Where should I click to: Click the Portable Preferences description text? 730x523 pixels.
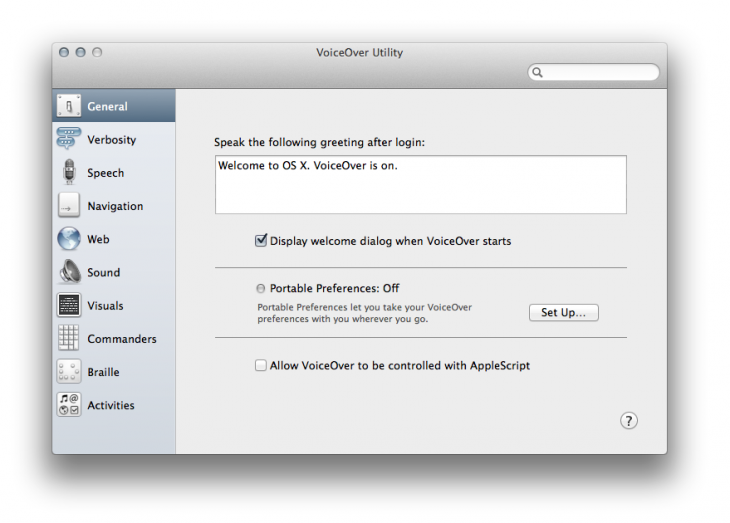click(365, 313)
